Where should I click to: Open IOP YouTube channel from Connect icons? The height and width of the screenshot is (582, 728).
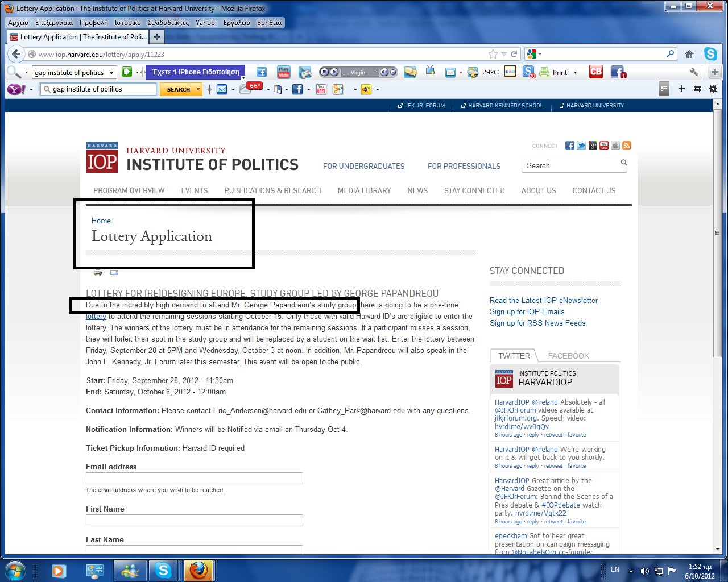pos(604,145)
